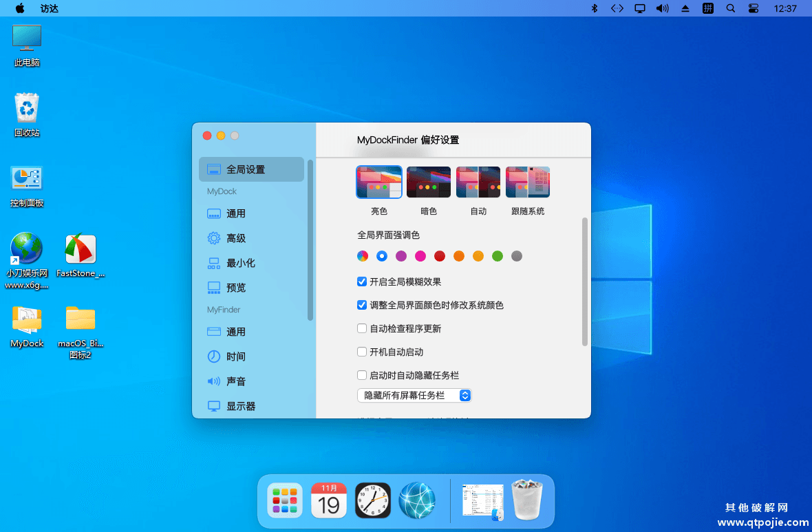Click the sidebar scrollbar in preferences
This screenshot has height=532, width=812.
click(310, 240)
